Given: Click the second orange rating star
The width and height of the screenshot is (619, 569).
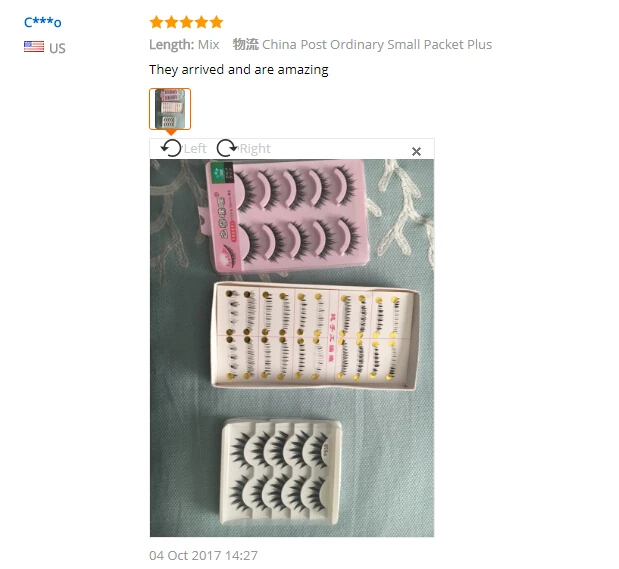Looking at the screenshot, I should [x=171, y=22].
